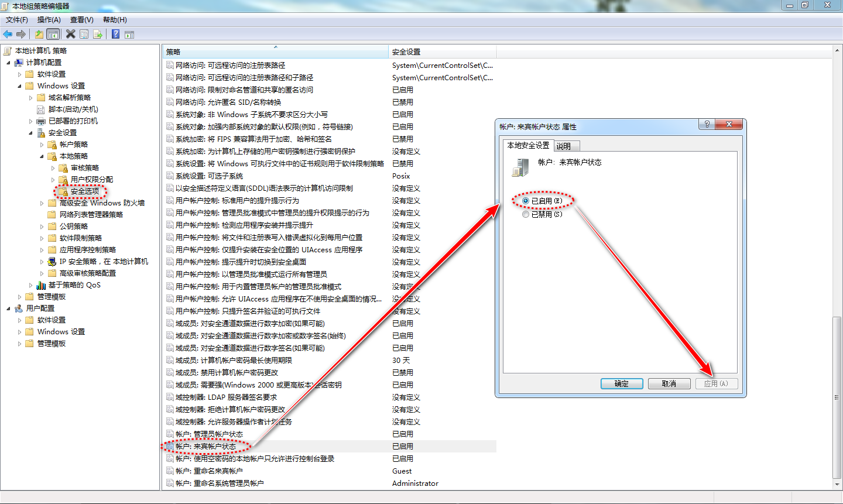Select 软件设置 under 用户配置
843x504 pixels.
click(52, 320)
